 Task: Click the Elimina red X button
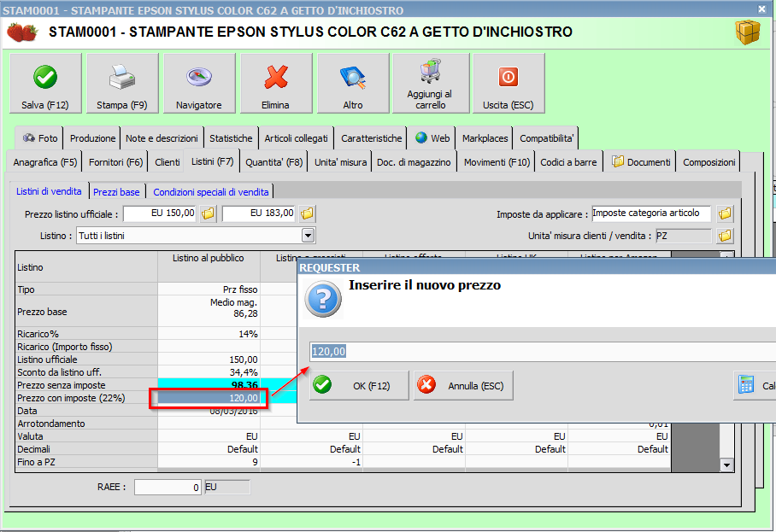276,84
